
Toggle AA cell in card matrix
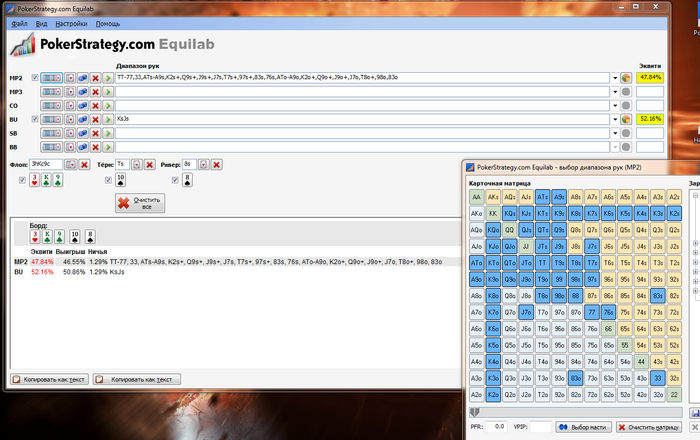click(476, 197)
